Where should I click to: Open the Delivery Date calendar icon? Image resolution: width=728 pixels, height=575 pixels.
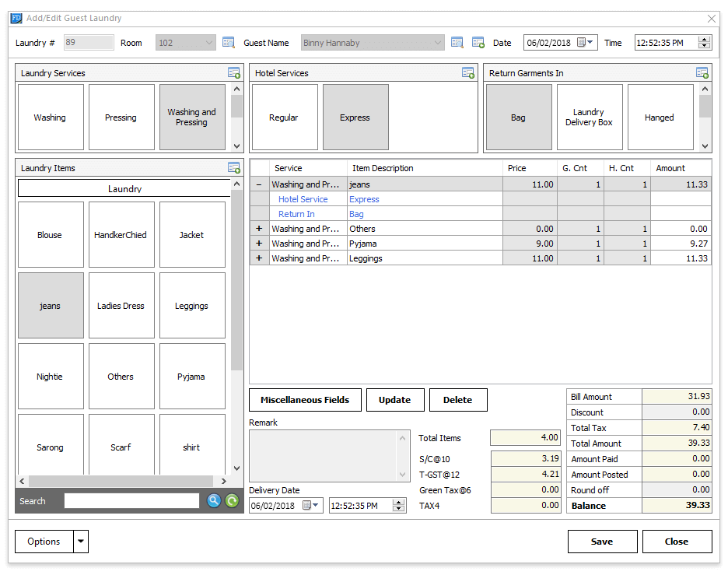[310, 505]
